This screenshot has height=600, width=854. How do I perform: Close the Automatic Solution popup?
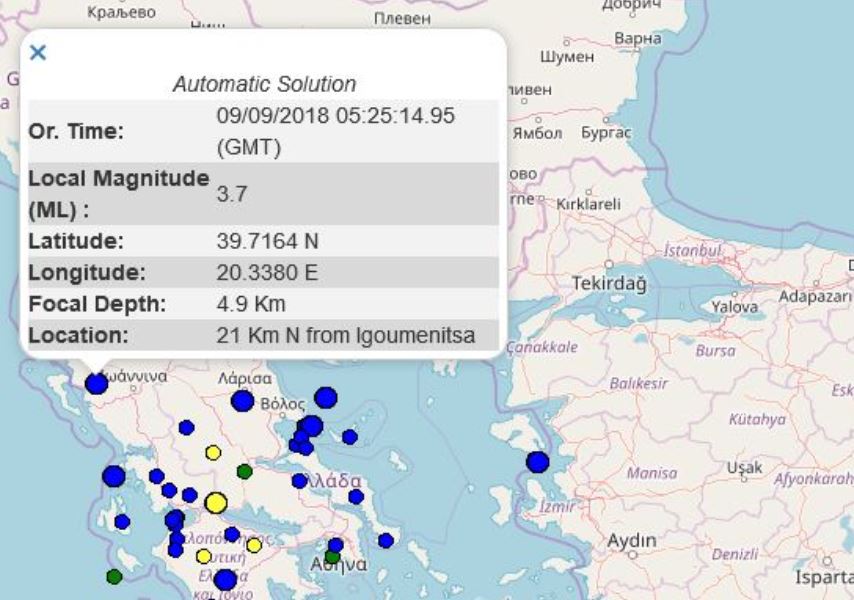(x=38, y=53)
